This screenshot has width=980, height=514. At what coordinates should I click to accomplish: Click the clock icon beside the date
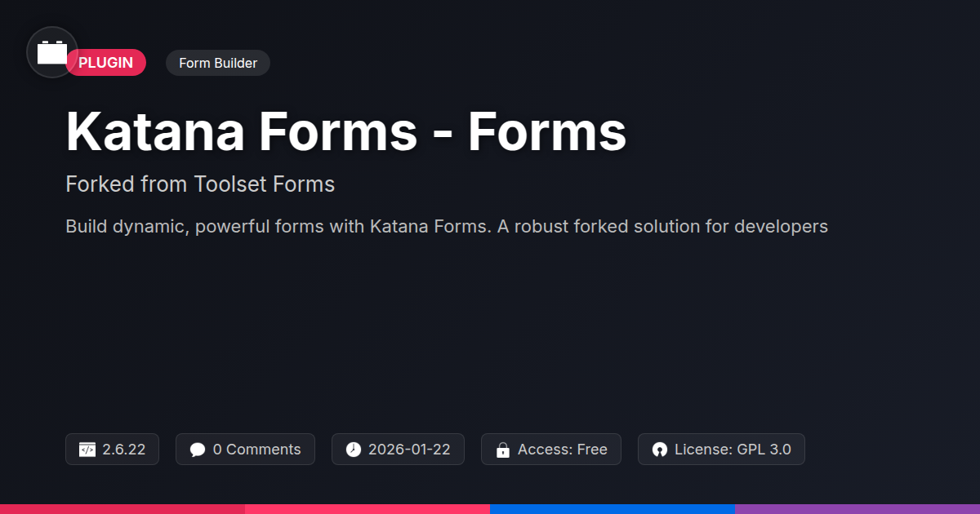pyautogui.click(x=353, y=450)
